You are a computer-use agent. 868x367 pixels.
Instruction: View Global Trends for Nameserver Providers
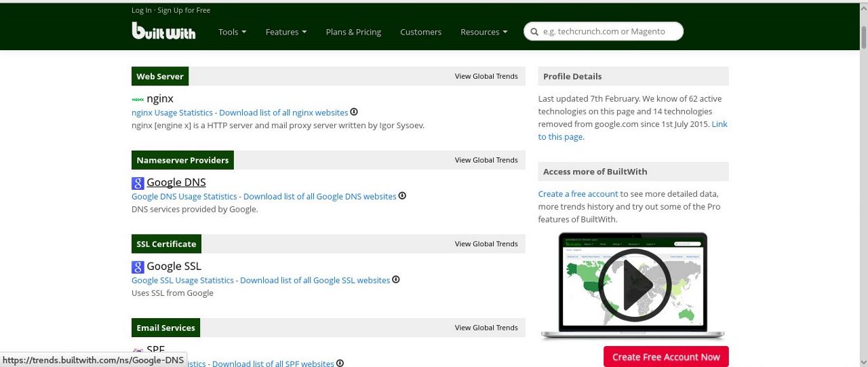click(x=486, y=160)
